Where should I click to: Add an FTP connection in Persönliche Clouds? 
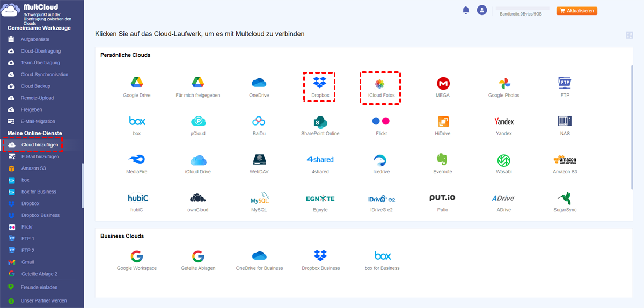(x=565, y=87)
